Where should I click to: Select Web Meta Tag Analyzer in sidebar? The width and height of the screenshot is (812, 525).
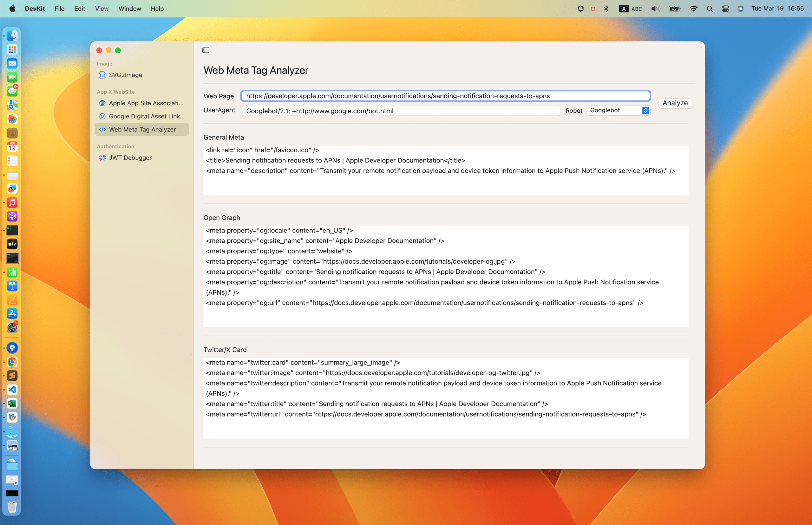click(x=142, y=129)
